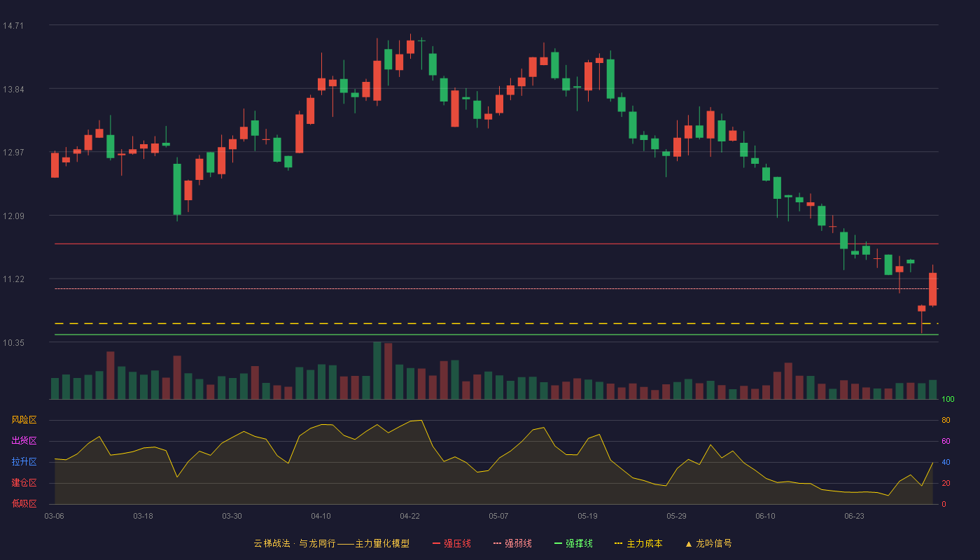Click the 80 indicator scale value

[946, 420]
